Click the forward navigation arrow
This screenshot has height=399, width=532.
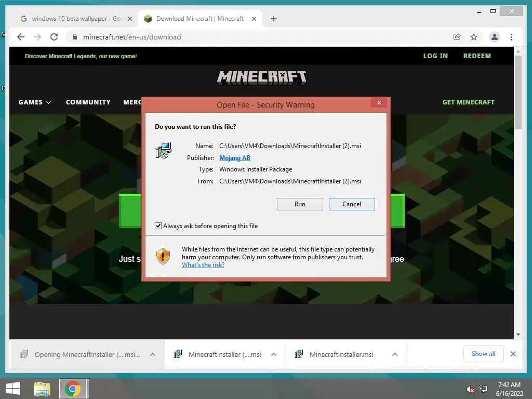point(37,37)
